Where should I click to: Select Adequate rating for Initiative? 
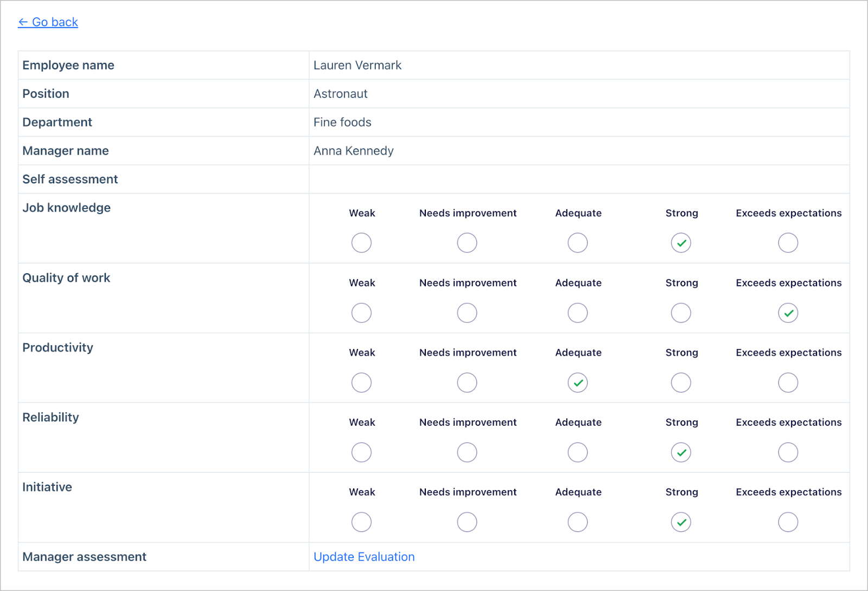coord(578,522)
